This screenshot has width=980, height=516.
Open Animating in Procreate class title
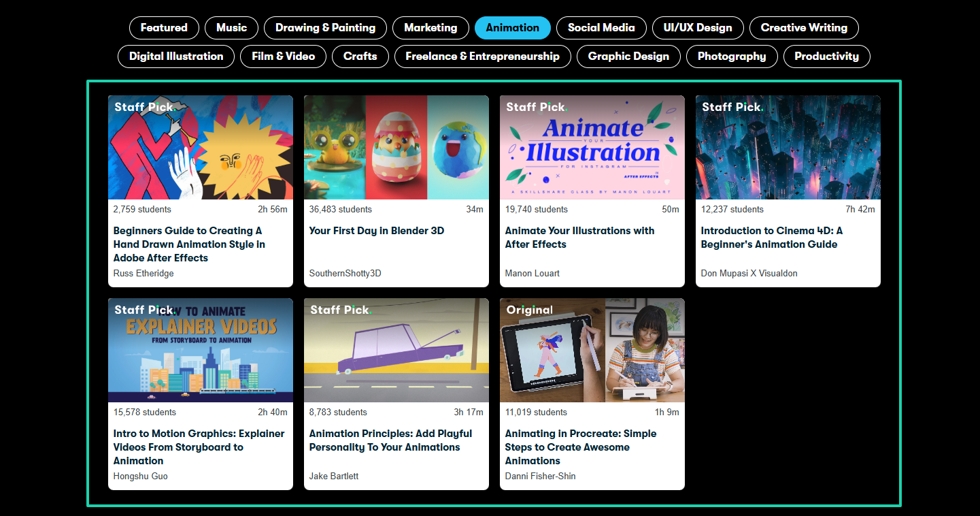tap(581, 447)
